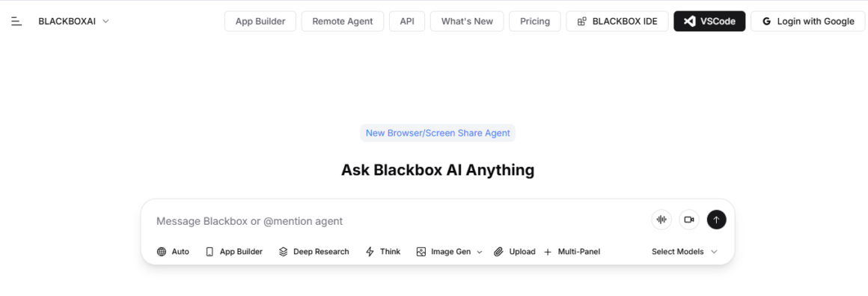868x296 pixels.
Task: Send message with the up arrow button
Action: click(716, 220)
